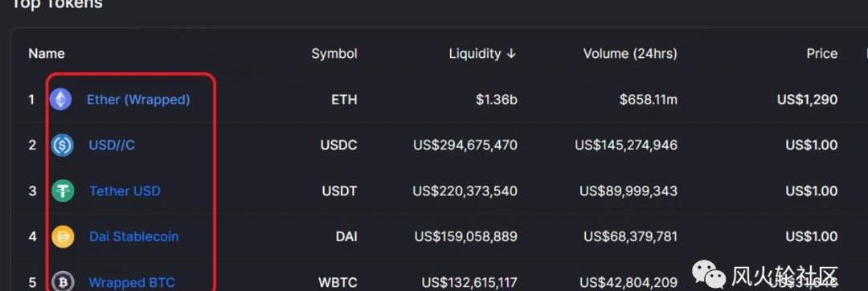Click the Ether (Wrapped) token icon
The width and height of the screenshot is (868, 291).
[60, 100]
